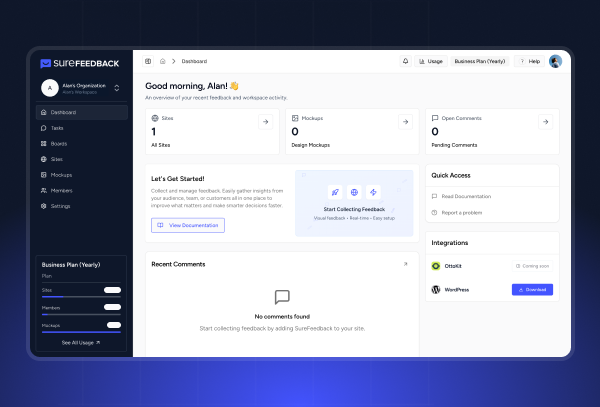Go to Boards in the sidebar
600x407 pixels.
(59, 143)
